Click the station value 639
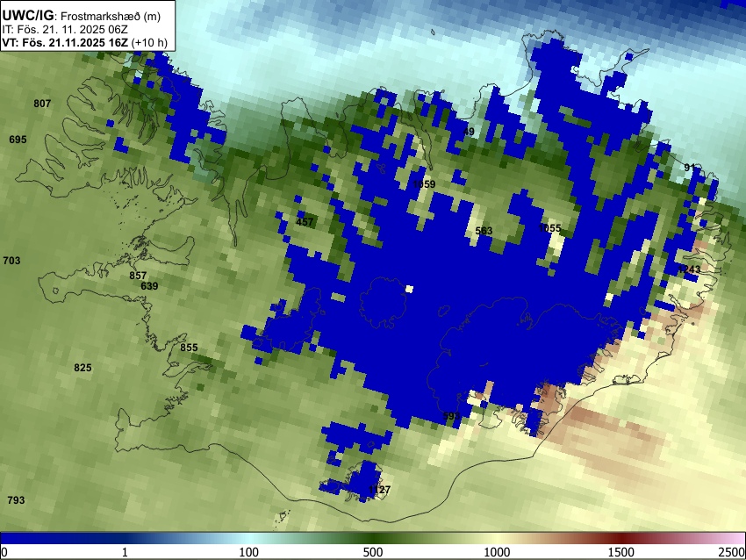 click(x=149, y=286)
